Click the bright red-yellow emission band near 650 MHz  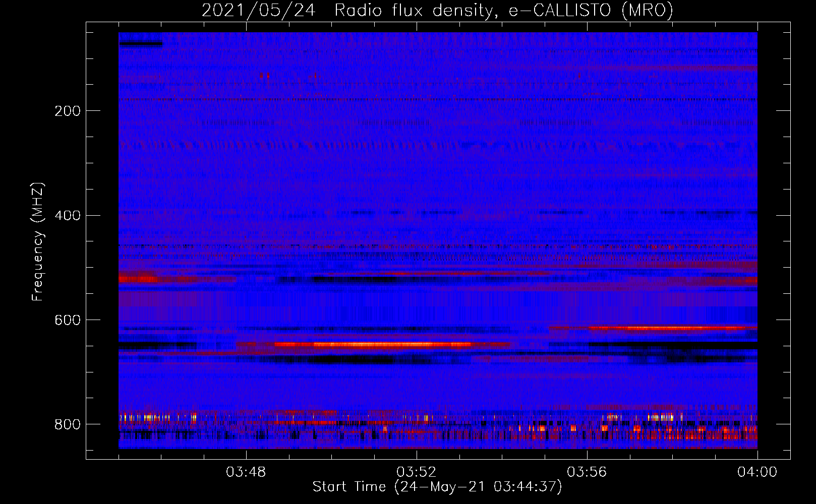(x=373, y=345)
